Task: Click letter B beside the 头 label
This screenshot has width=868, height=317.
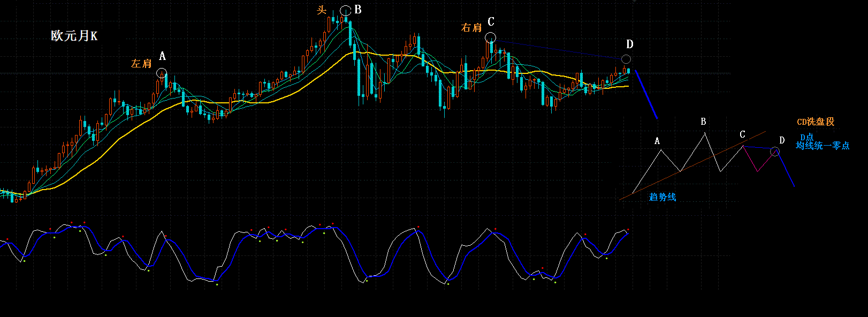Action: [x=358, y=10]
